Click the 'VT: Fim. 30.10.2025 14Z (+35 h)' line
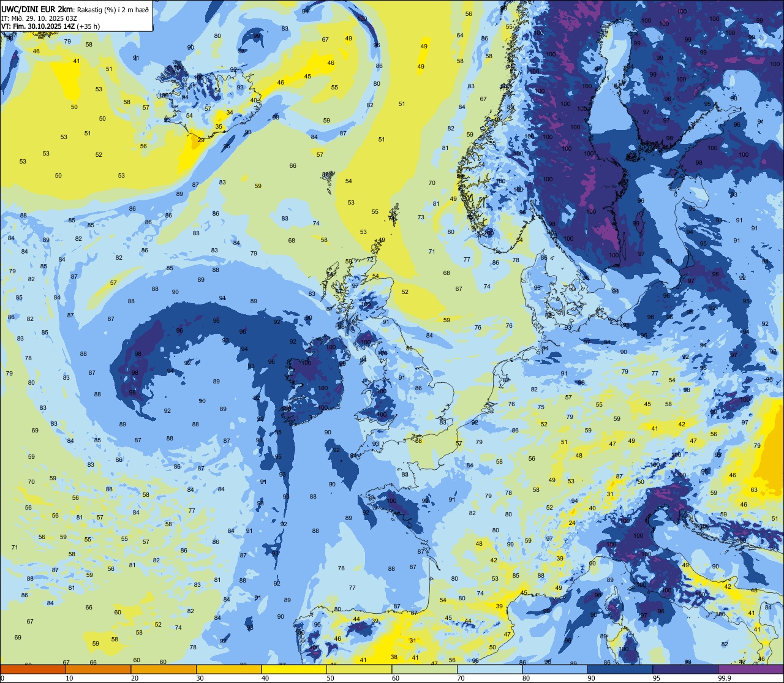 point(51,26)
